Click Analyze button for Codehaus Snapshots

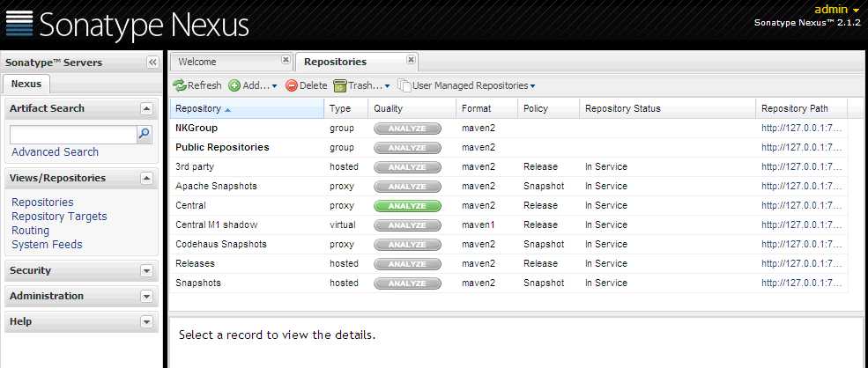pos(407,245)
